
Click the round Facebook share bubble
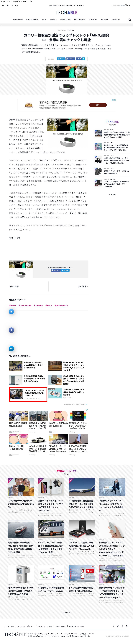tap(11, 330)
